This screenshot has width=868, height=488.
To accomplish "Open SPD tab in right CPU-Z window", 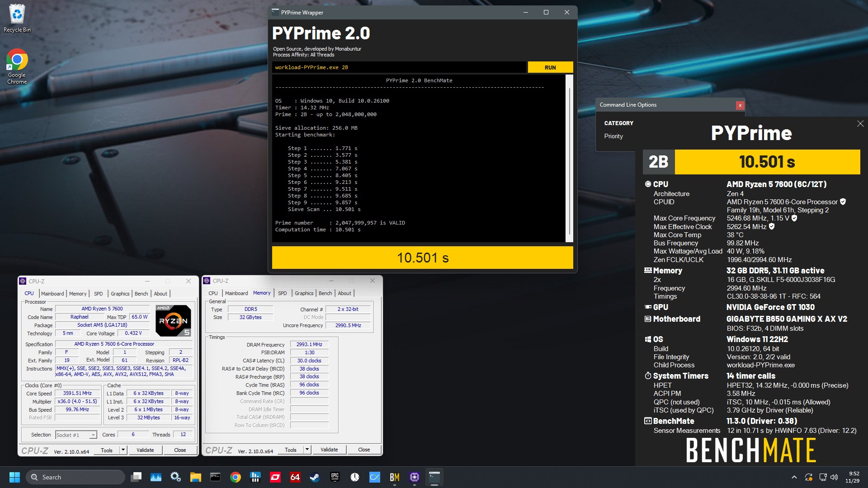I will coord(282,293).
